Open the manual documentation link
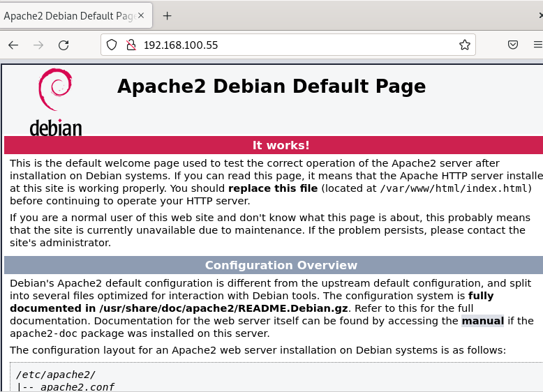 (482, 321)
